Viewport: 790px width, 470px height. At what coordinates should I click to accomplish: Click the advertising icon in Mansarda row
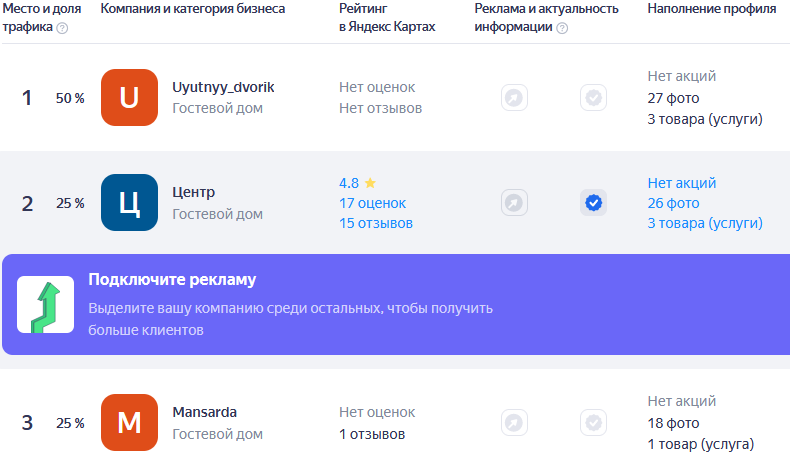[514, 422]
